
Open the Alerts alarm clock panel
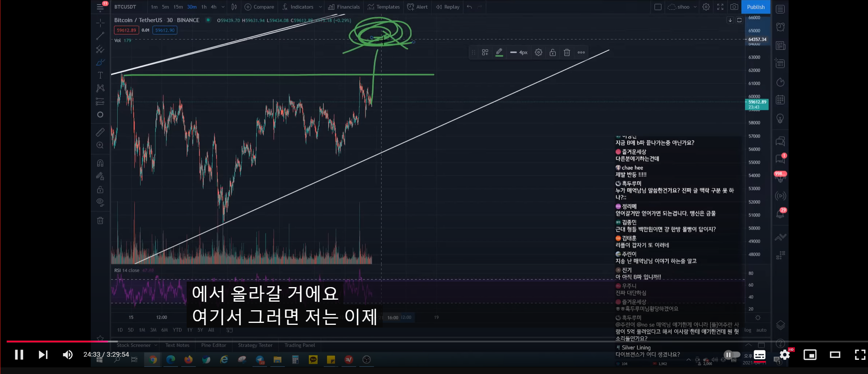(780, 27)
